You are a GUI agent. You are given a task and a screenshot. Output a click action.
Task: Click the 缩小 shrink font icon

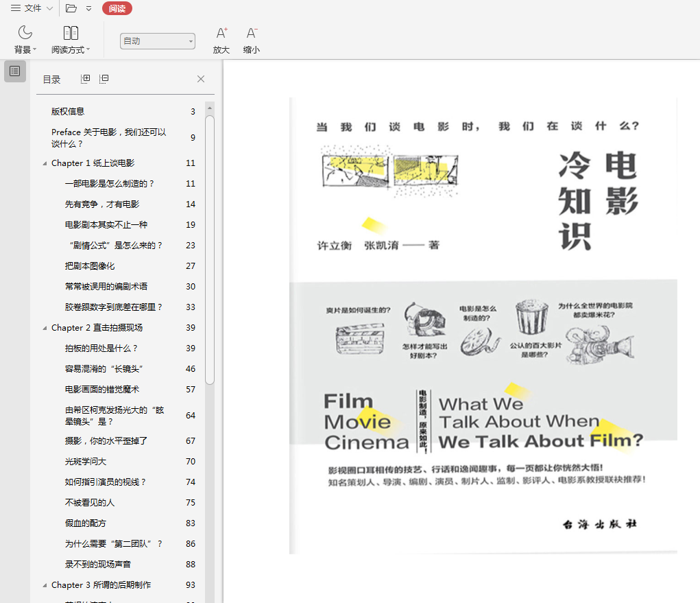pyautogui.click(x=252, y=33)
